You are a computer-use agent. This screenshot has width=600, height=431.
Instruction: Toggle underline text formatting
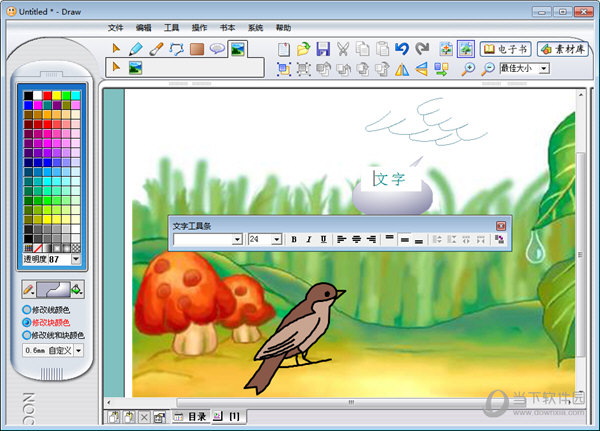coord(324,240)
